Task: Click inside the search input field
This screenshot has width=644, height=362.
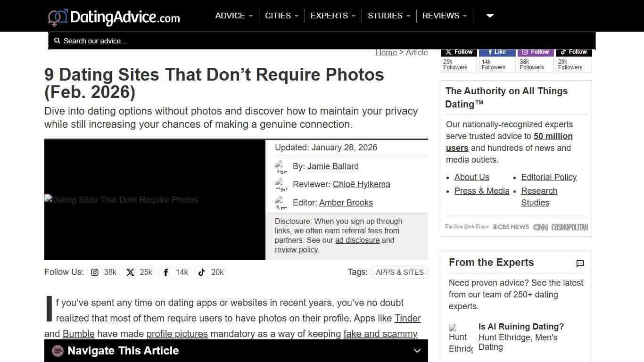Action: (189, 41)
